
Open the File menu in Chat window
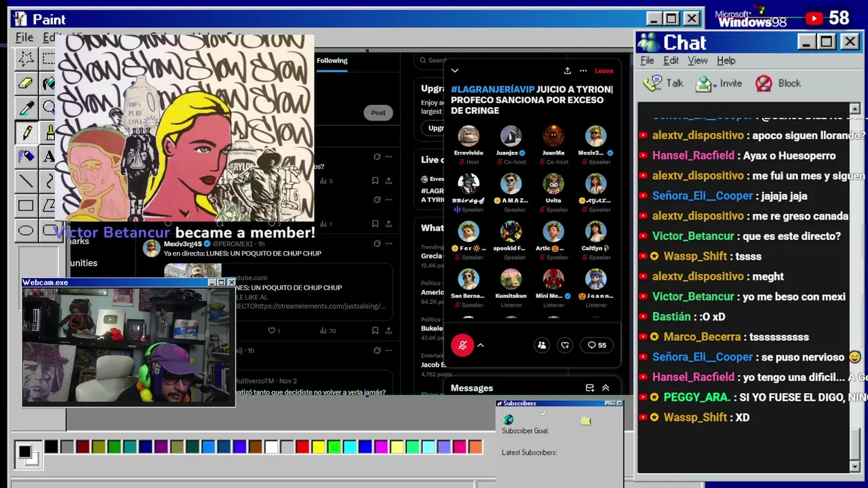647,60
